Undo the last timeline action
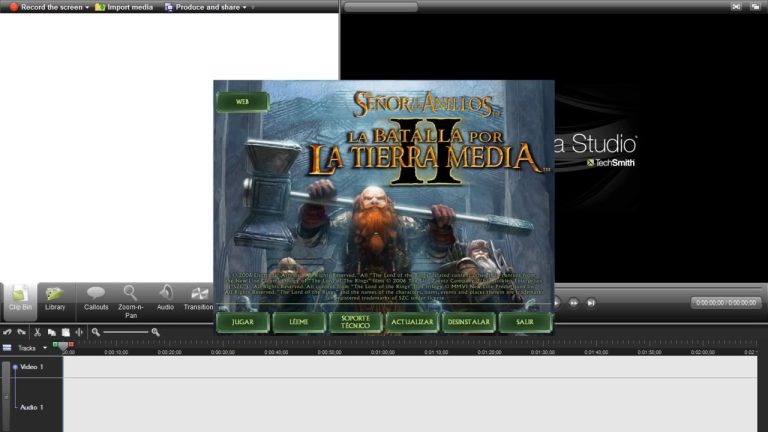Screen dimensions: 768x432 (x=7, y=332)
